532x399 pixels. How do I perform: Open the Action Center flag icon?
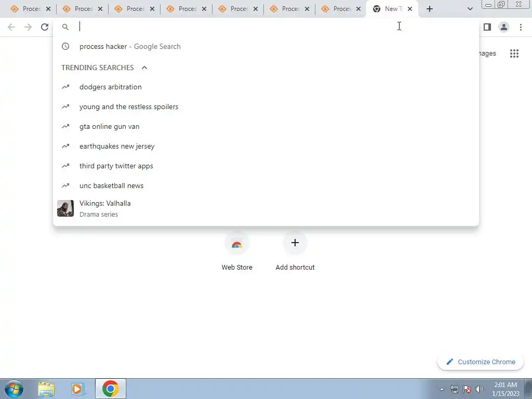pyautogui.click(x=467, y=389)
